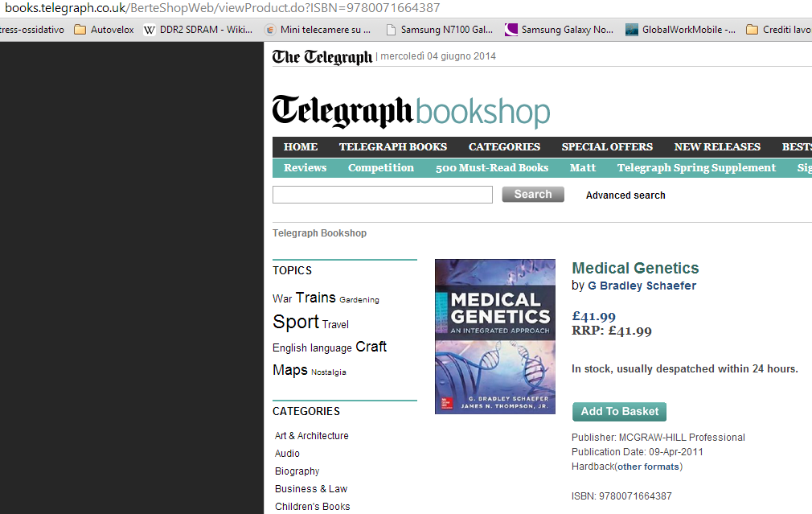The image size is (812, 514).
Task: Open the Crediti lavo bookmark folder
Action: [778, 30]
